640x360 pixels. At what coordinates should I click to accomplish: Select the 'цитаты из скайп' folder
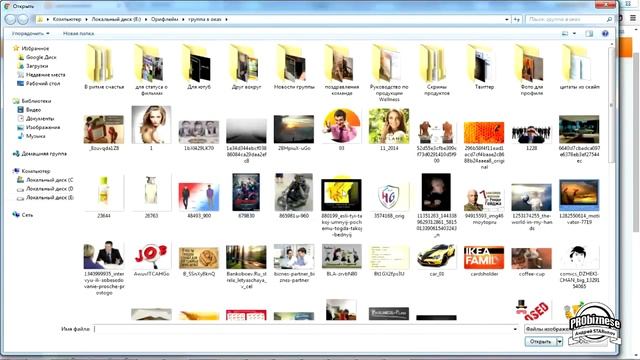click(x=579, y=67)
